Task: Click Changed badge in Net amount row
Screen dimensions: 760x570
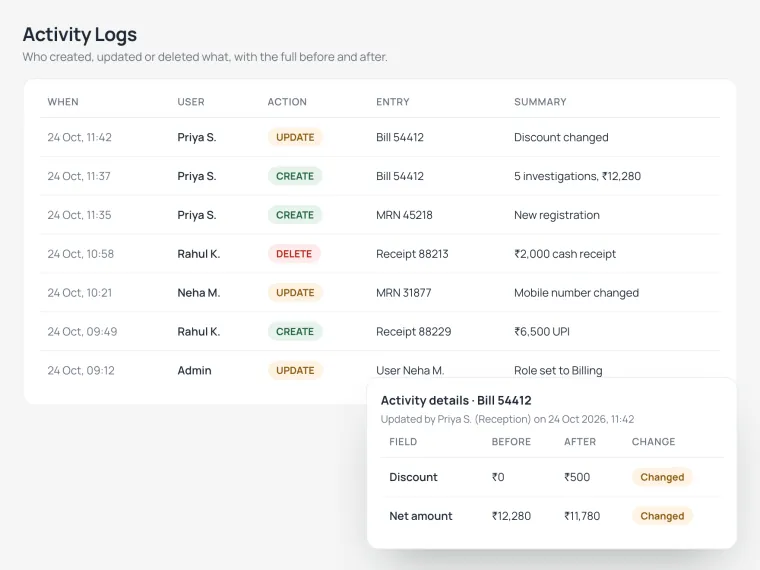Action: (x=662, y=516)
